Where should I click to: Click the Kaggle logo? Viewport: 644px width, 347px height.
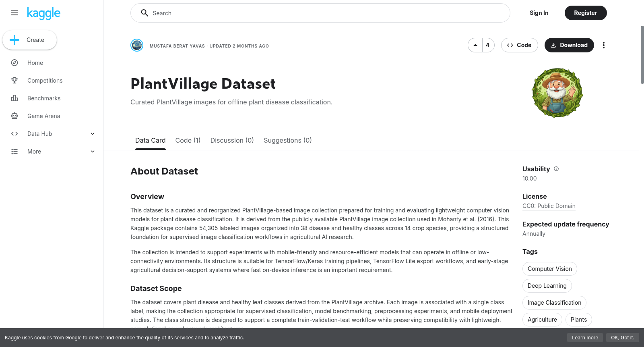(43, 13)
